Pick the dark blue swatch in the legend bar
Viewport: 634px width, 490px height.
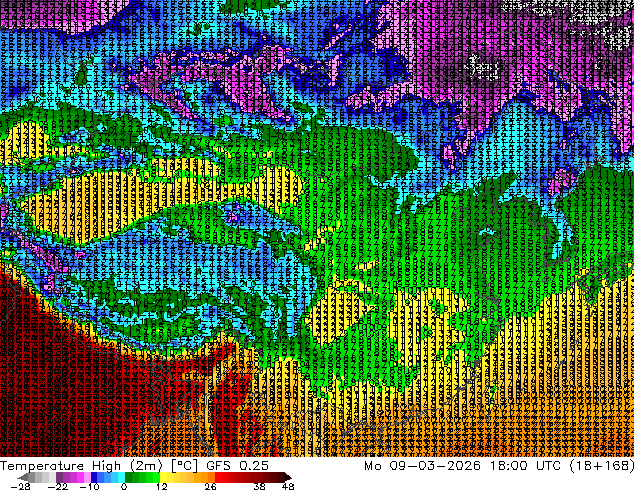point(94,477)
